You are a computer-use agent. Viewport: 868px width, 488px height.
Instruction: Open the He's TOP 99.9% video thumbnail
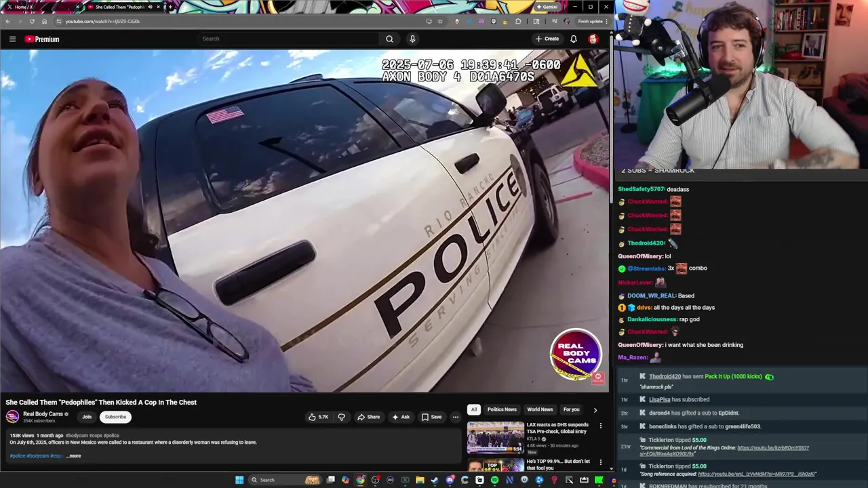pos(495,465)
